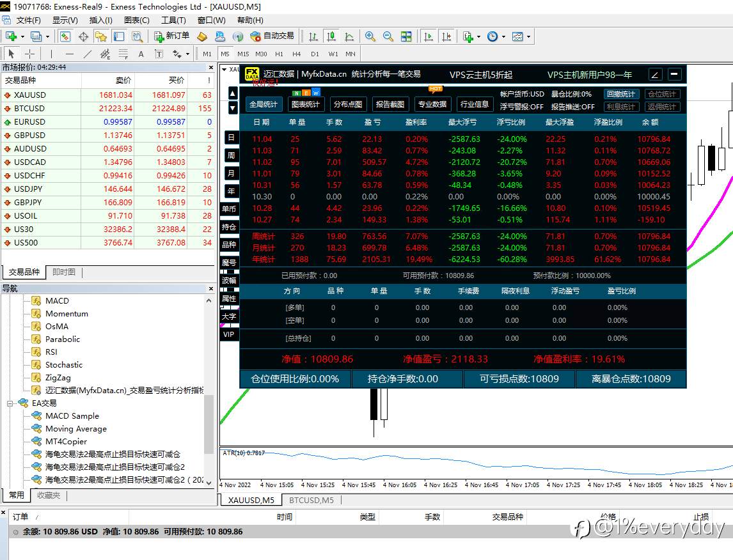Open profiles dropdown arrow
This screenshot has width=733, height=560.
click(x=47, y=36)
